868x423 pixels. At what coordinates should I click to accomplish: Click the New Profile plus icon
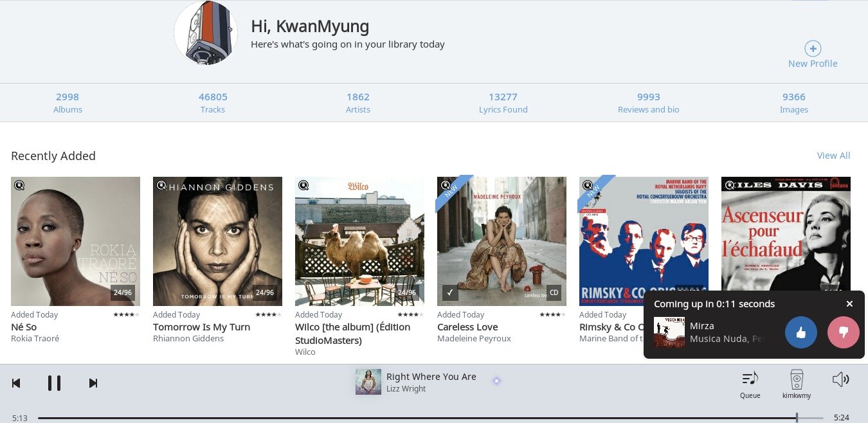(x=813, y=49)
